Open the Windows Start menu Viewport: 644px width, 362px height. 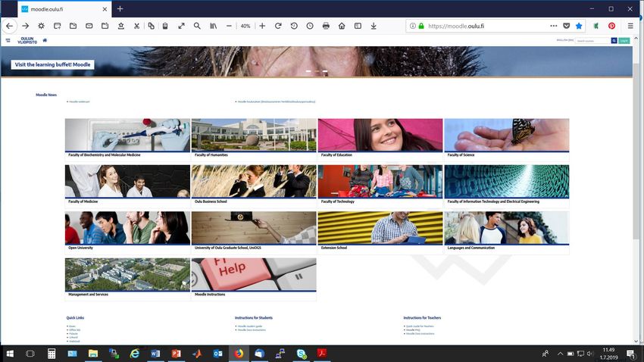pyautogui.click(x=11, y=354)
